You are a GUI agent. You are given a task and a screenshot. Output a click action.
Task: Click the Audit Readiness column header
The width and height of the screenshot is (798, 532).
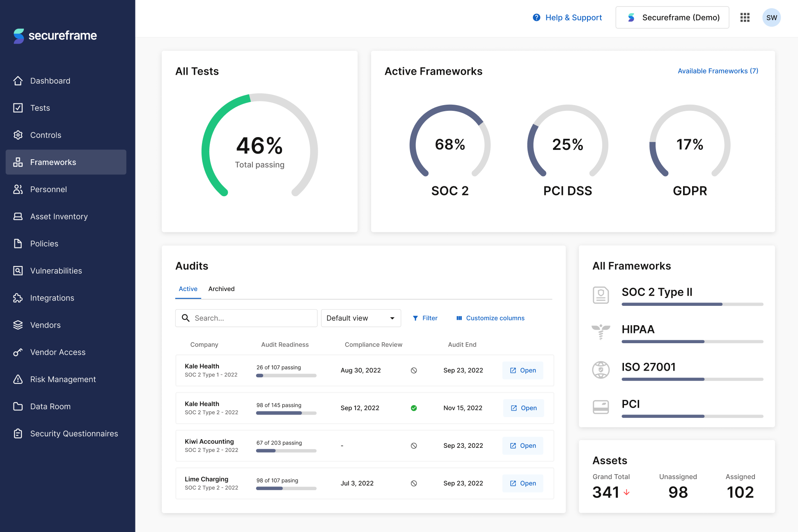(285, 345)
